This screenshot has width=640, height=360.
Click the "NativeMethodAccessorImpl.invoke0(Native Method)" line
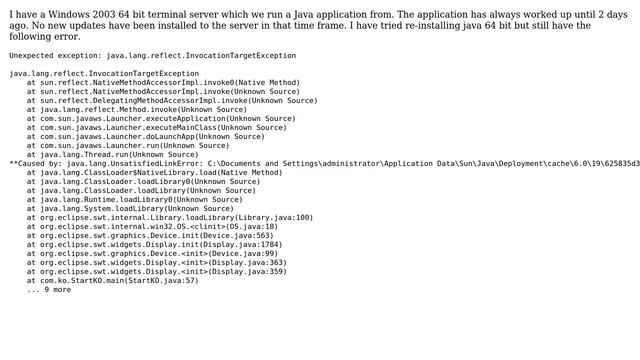[x=163, y=82]
